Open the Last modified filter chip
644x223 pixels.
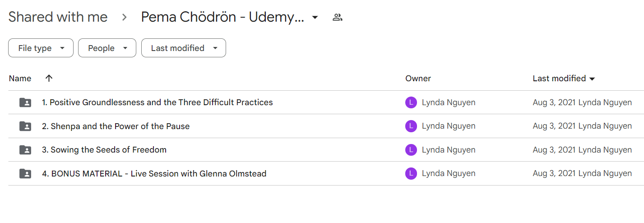(184, 48)
